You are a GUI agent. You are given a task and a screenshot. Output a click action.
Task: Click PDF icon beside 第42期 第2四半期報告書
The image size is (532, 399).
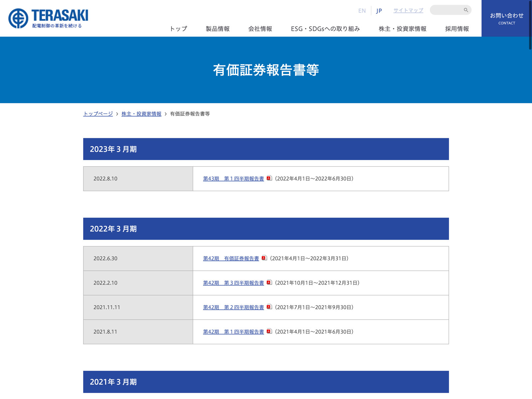269,307
